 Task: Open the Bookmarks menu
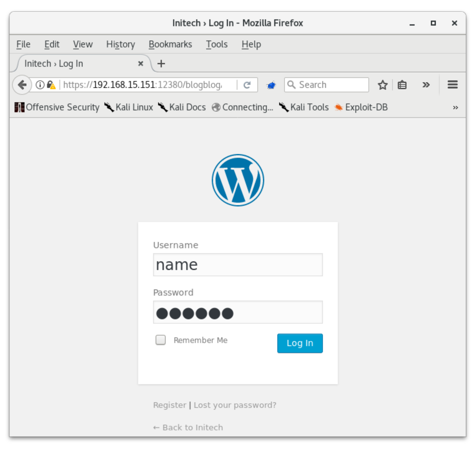170,44
